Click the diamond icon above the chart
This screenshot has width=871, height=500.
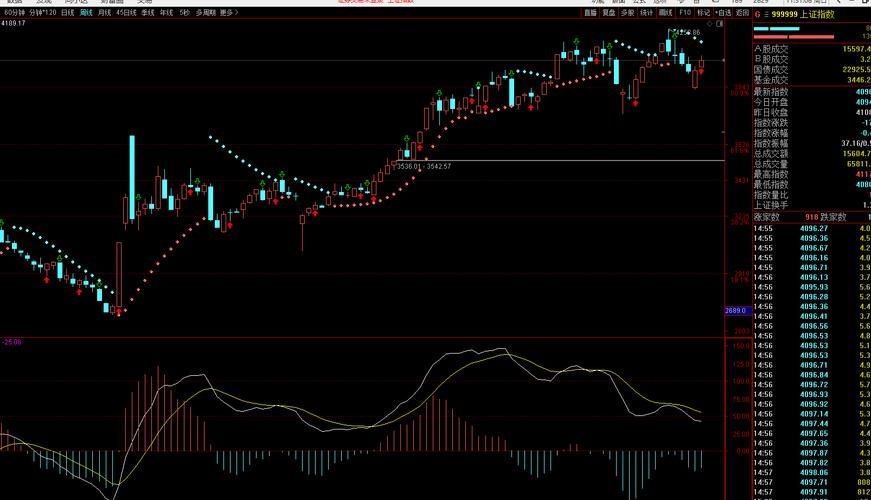click(x=709, y=24)
